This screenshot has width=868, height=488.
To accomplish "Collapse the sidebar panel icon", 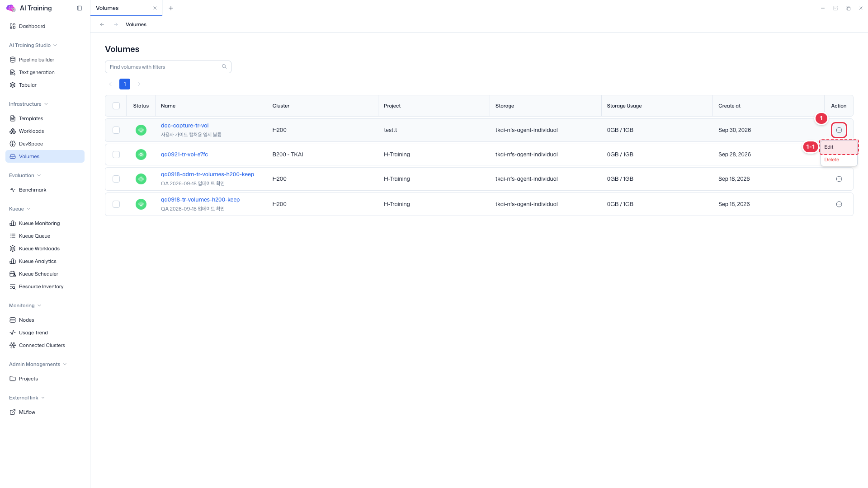I will point(80,8).
